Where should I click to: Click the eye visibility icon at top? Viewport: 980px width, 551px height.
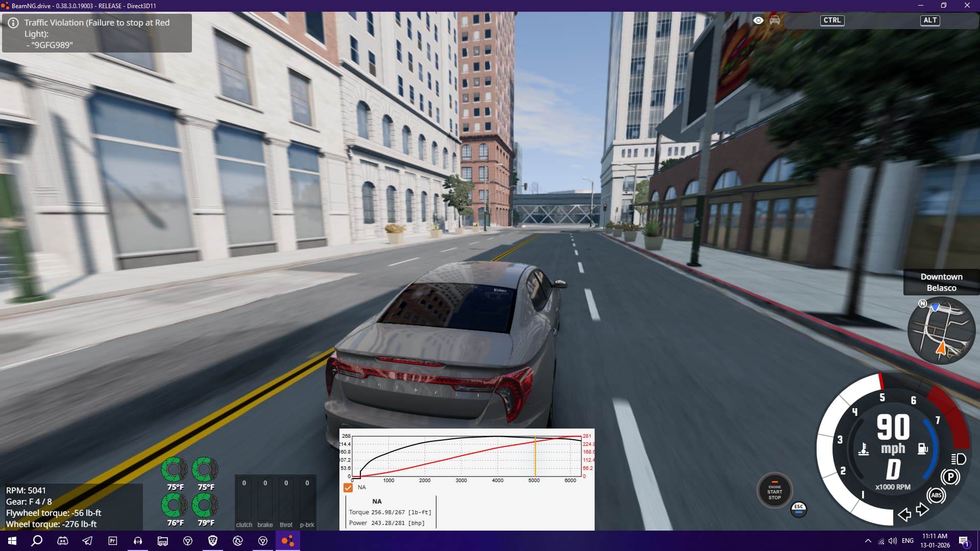click(758, 20)
